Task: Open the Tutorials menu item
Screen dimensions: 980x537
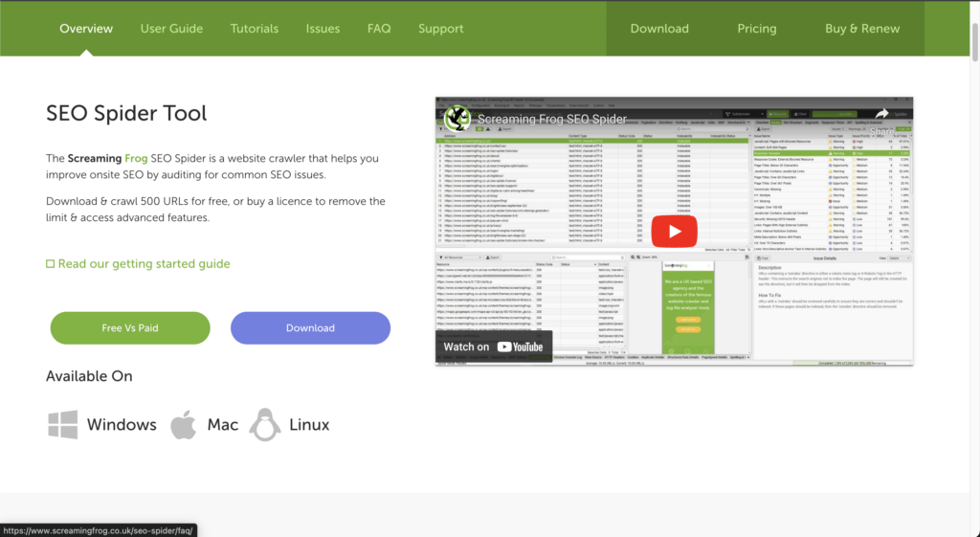Action: tap(255, 29)
